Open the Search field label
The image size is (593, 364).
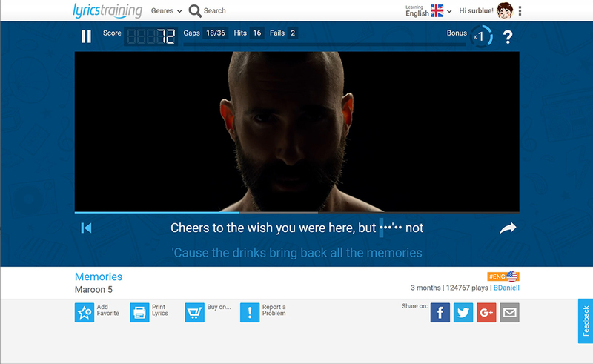click(214, 11)
